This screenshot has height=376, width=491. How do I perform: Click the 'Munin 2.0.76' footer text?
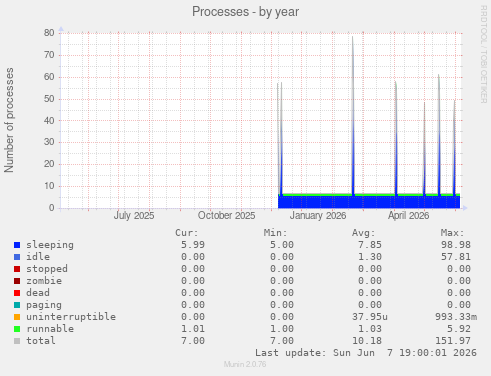[x=245, y=364]
